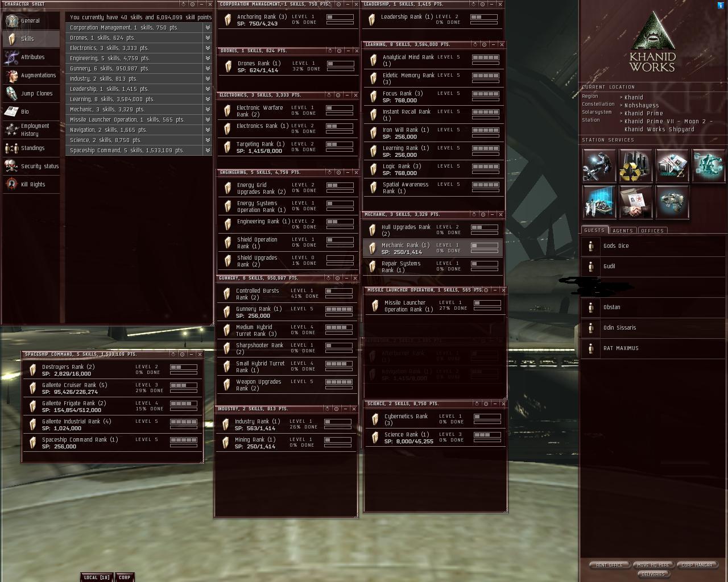
Task: Expand the Corporation Management skill group chevron
Action: tap(208, 27)
